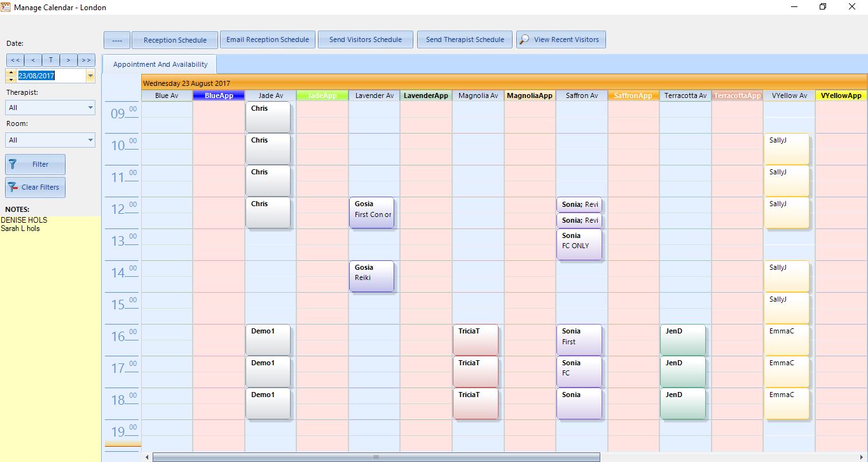Click the Sarah L hols note line

pos(20,228)
